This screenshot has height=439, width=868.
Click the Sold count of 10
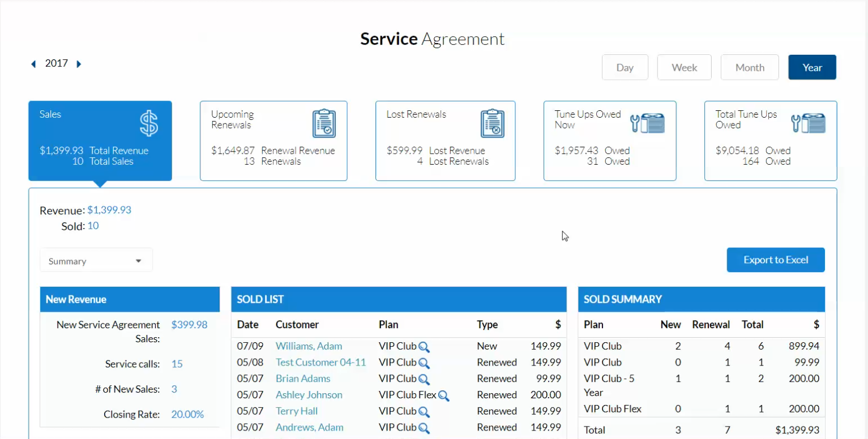93,225
